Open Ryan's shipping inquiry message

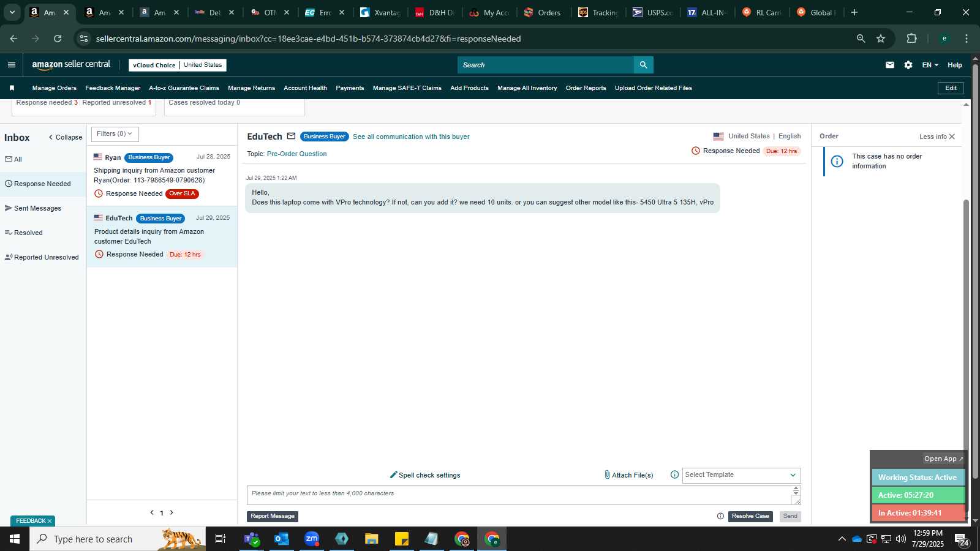tap(162, 176)
